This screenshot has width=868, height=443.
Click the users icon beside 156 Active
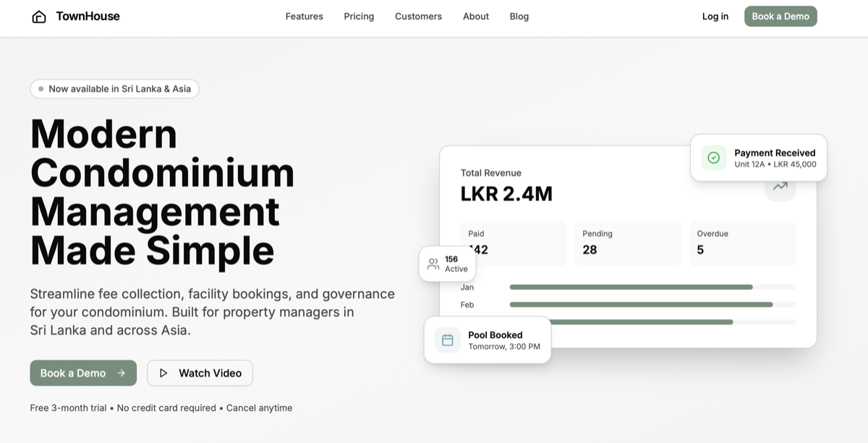tap(433, 264)
